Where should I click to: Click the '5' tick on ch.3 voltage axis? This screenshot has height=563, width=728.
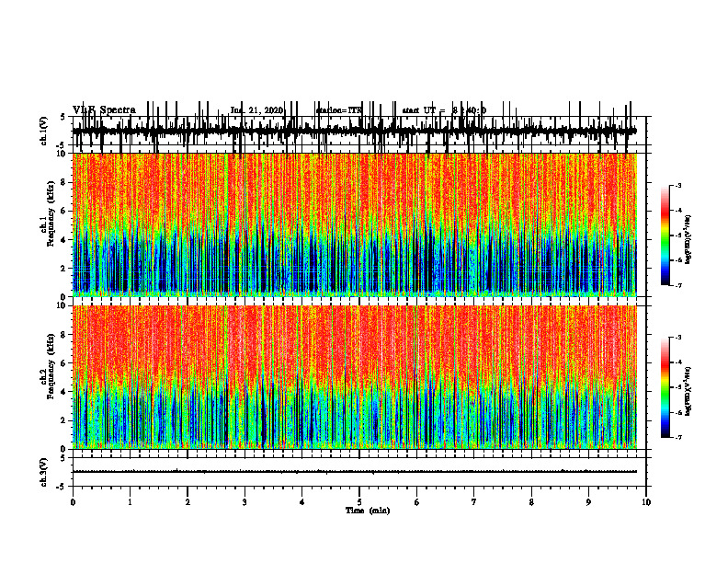pyautogui.click(x=64, y=458)
